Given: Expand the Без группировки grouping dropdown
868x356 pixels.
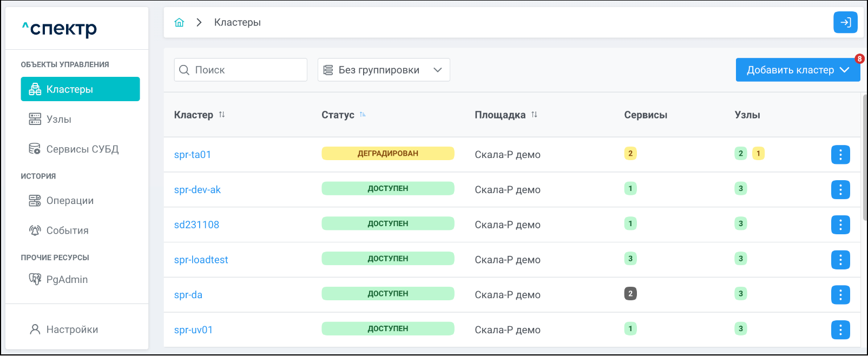Looking at the screenshot, I should pyautogui.click(x=384, y=70).
